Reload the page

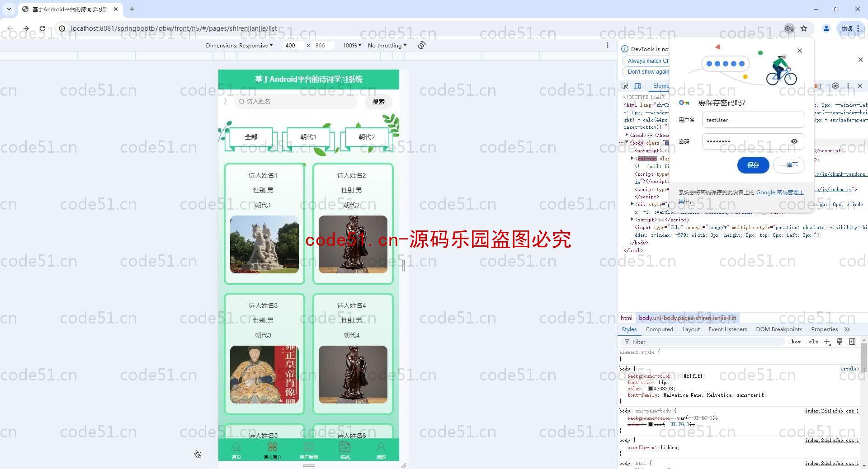click(42, 28)
